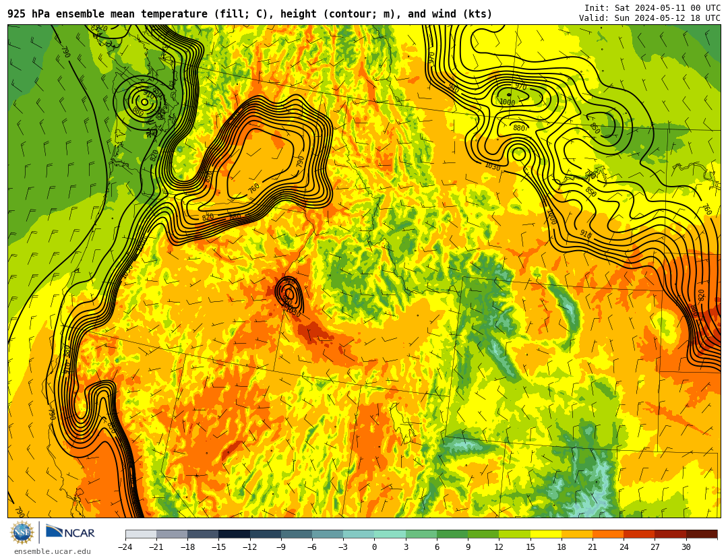The image size is (728, 560).
Task: Pick the colorbar swatch between -9 and -6
Action: (x=297, y=534)
